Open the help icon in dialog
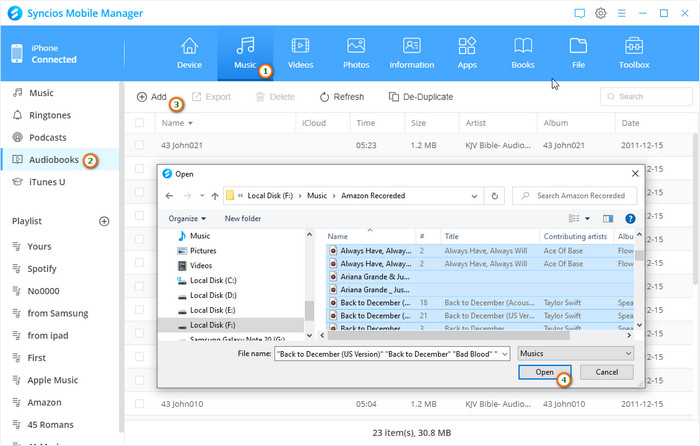This screenshot has width=700, height=446. (x=630, y=218)
